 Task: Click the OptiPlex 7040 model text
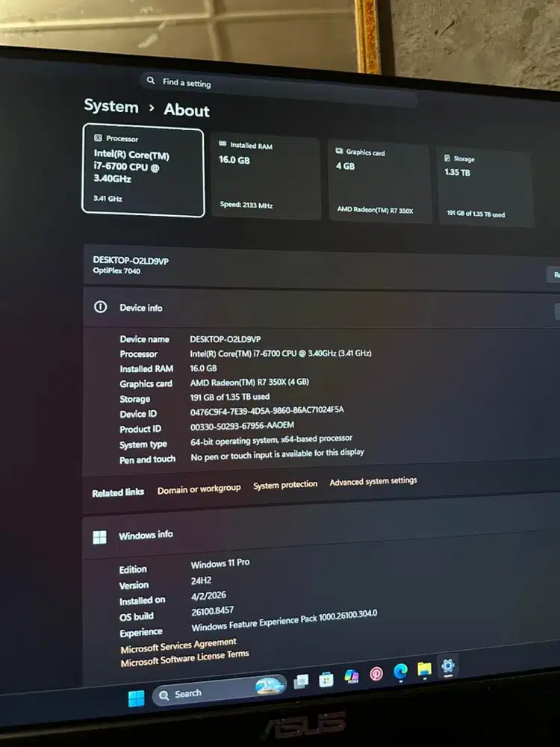[116, 270]
